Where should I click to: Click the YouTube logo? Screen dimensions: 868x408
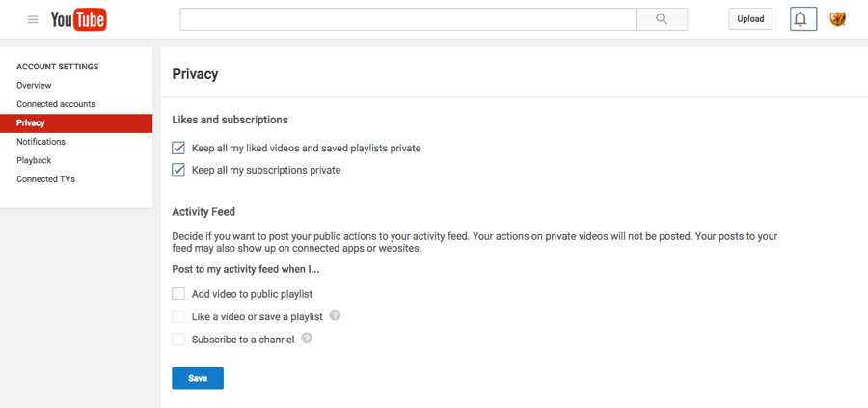(79, 19)
